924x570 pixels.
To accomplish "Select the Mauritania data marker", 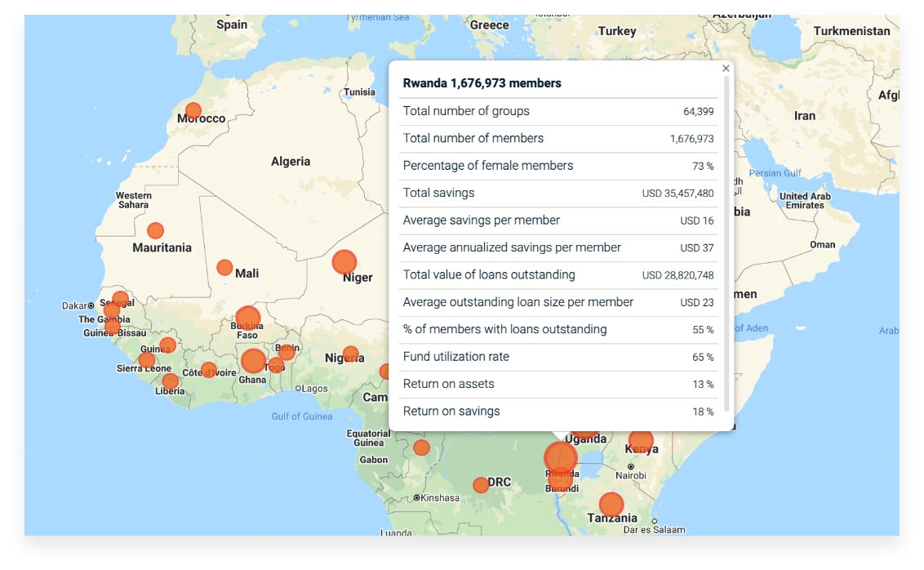I will click(x=155, y=231).
